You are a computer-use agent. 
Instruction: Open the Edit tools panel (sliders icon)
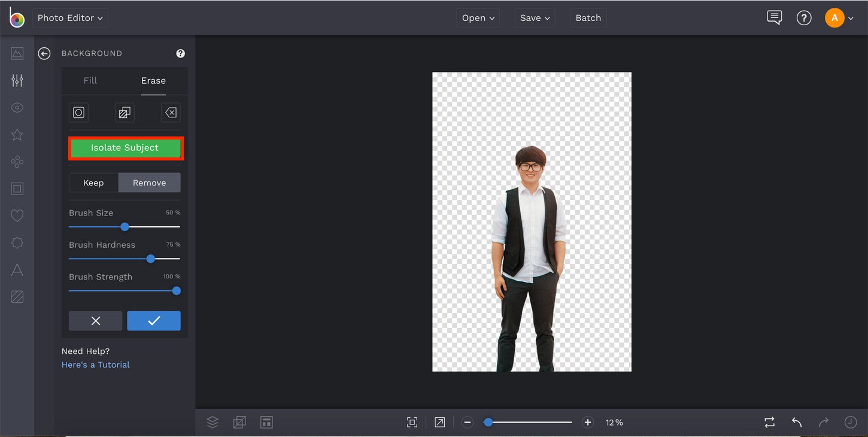17,80
